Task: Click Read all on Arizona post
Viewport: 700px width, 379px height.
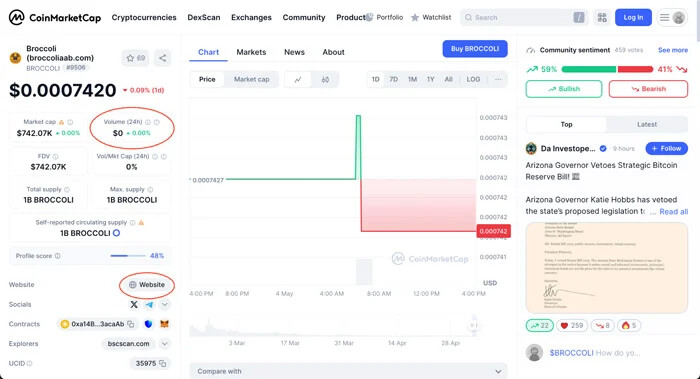Action: 674,212
